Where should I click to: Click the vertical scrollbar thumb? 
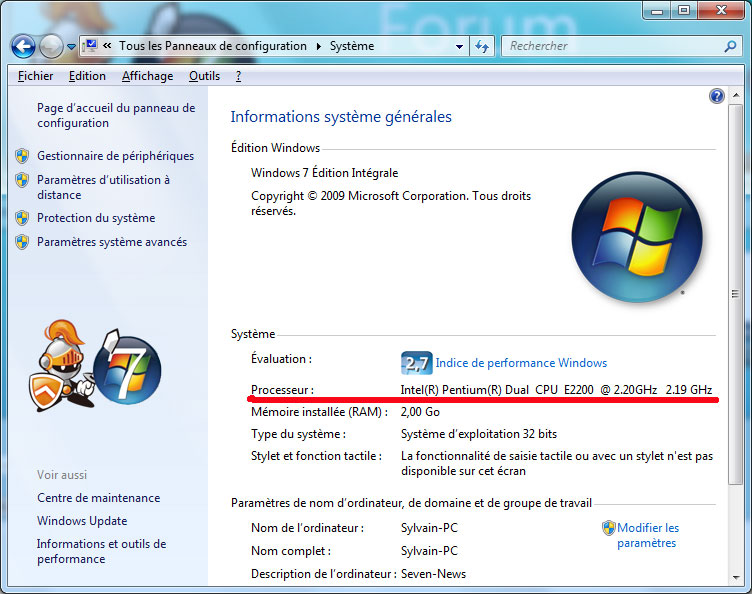pyautogui.click(x=735, y=294)
